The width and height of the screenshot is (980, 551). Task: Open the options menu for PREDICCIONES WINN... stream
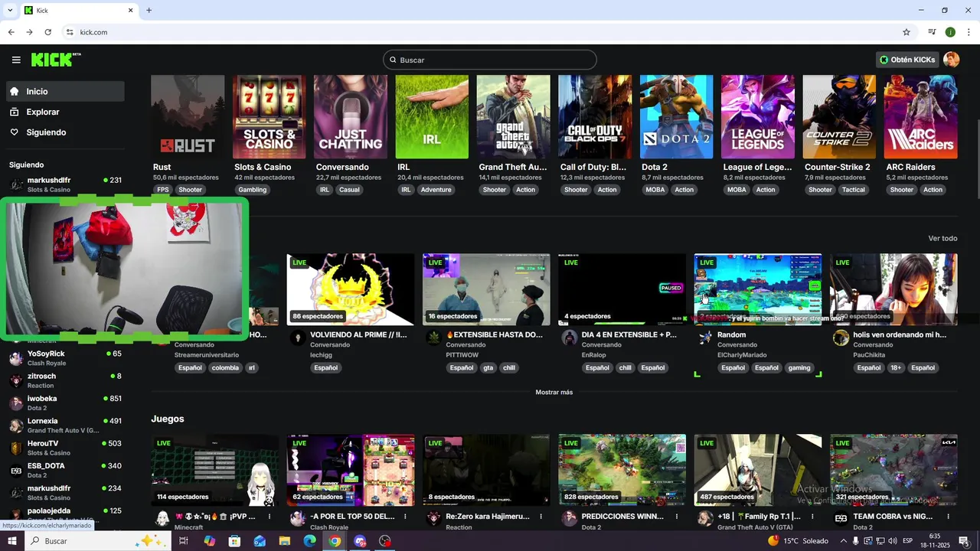(677, 517)
